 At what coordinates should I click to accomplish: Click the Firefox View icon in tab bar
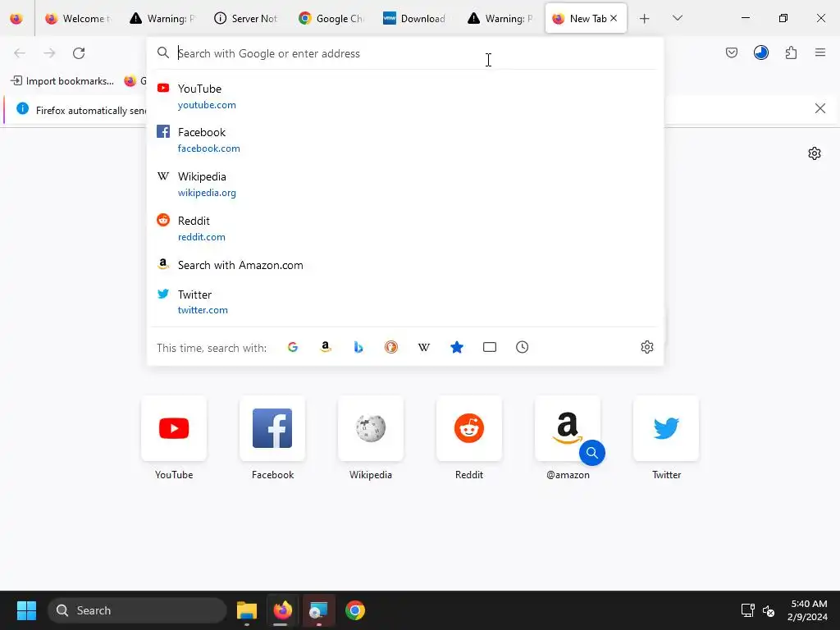pyautogui.click(x=16, y=18)
